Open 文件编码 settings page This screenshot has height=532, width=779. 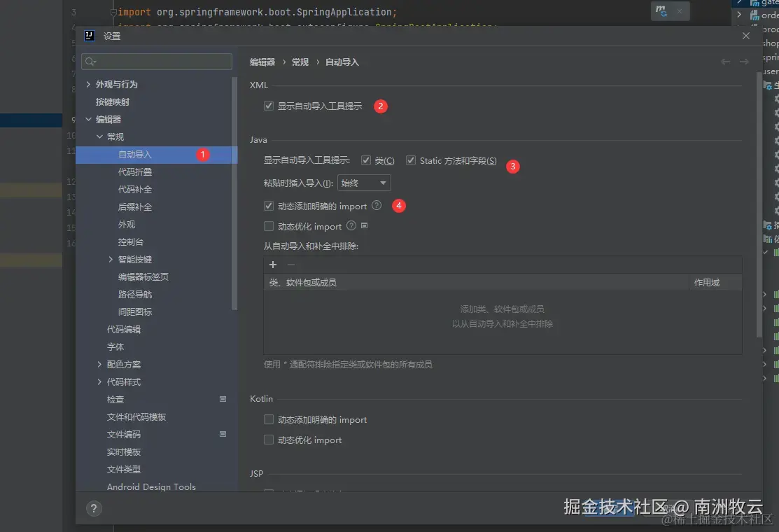124,434
